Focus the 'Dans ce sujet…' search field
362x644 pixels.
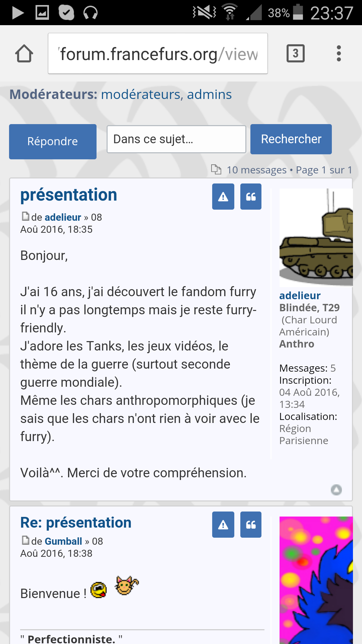(176, 139)
